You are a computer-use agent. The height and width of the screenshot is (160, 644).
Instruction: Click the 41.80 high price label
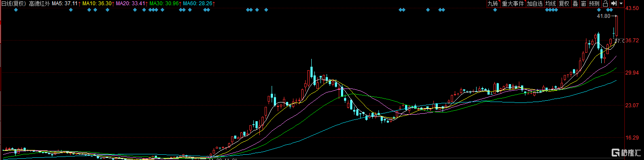tap(603, 16)
